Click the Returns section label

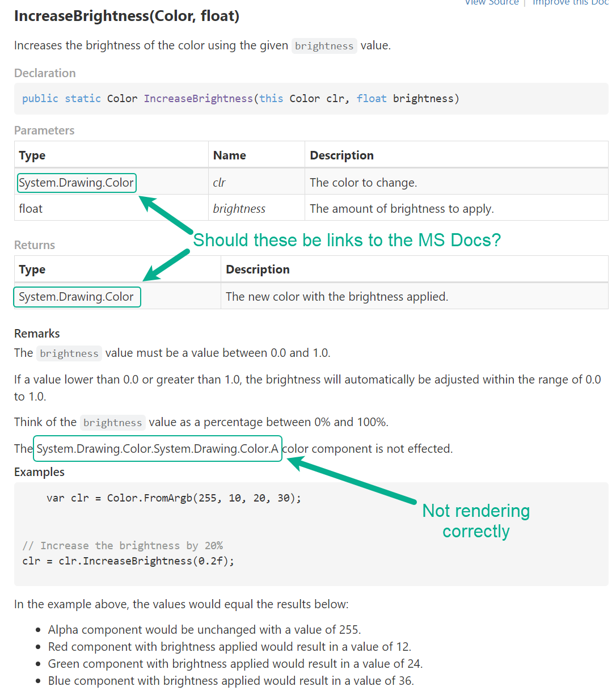(x=35, y=245)
